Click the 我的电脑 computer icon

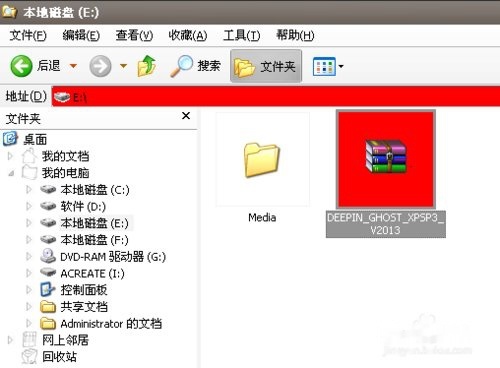(29, 172)
